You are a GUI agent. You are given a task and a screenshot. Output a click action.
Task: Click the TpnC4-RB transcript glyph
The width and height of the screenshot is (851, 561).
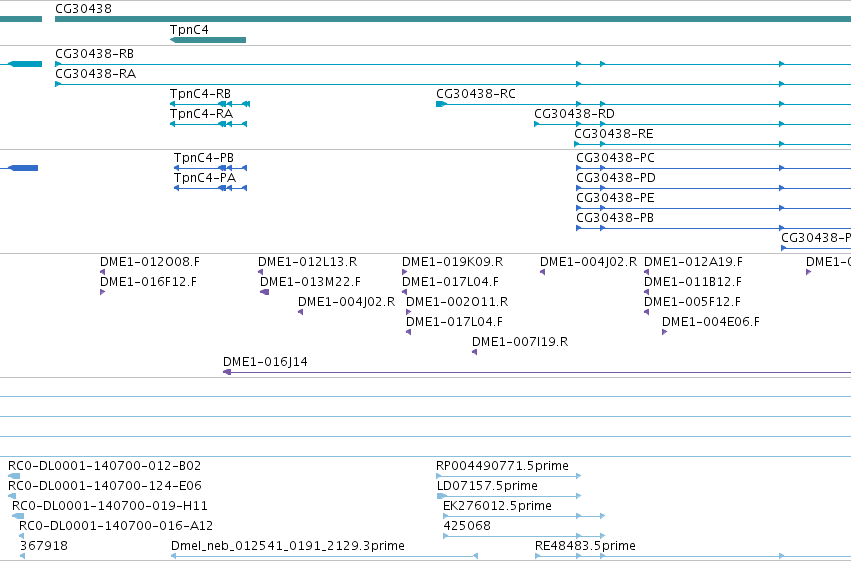(209, 104)
